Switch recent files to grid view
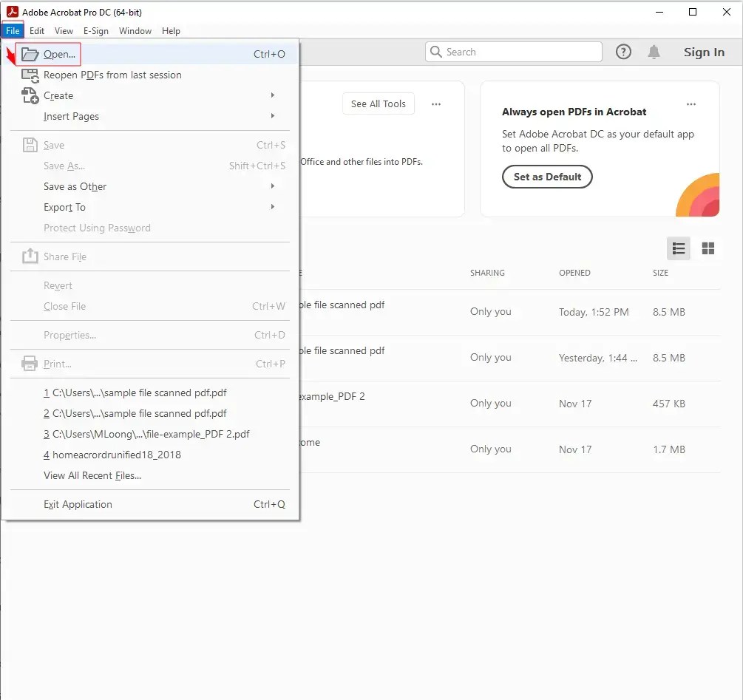Viewport: 743px width, 700px height. (708, 248)
